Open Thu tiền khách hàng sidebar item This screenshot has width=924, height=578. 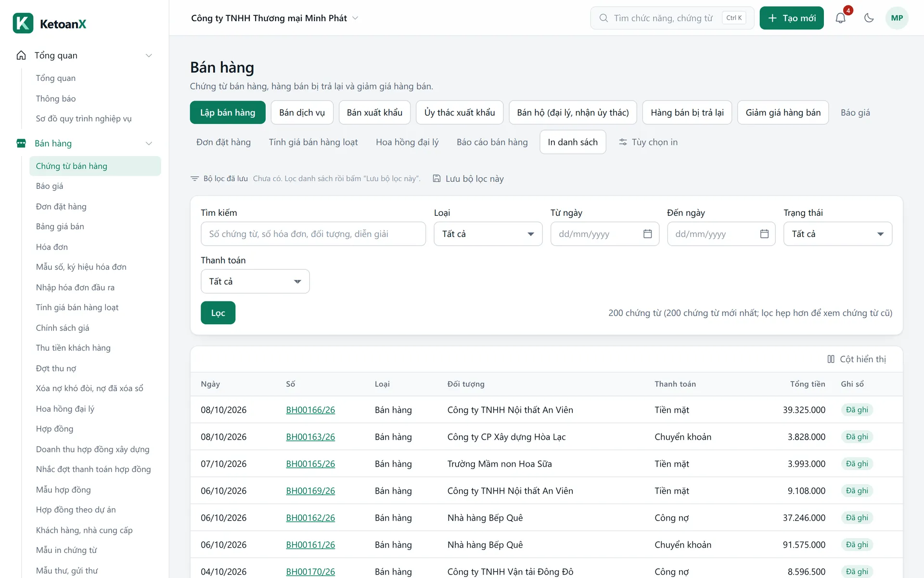click(73, 348)
